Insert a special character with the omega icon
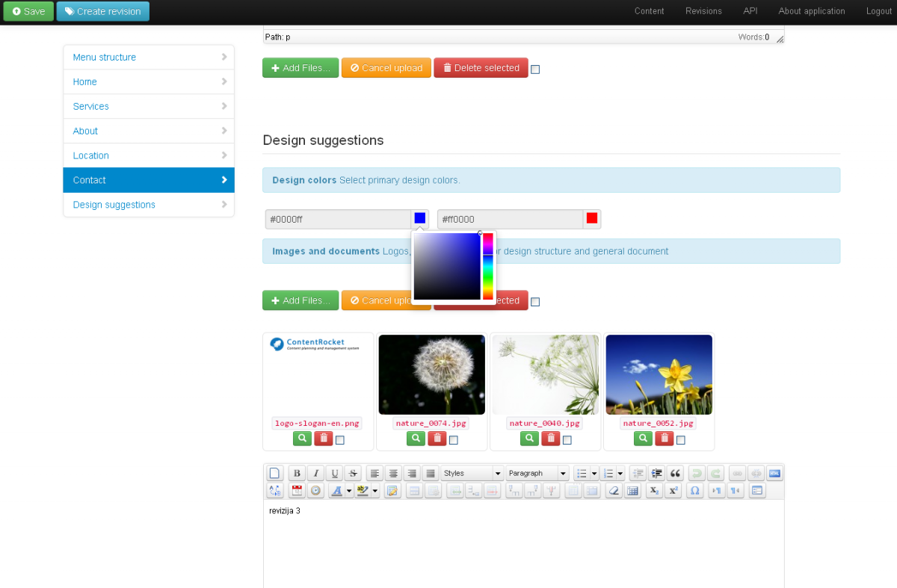 [x=694, y=491]
